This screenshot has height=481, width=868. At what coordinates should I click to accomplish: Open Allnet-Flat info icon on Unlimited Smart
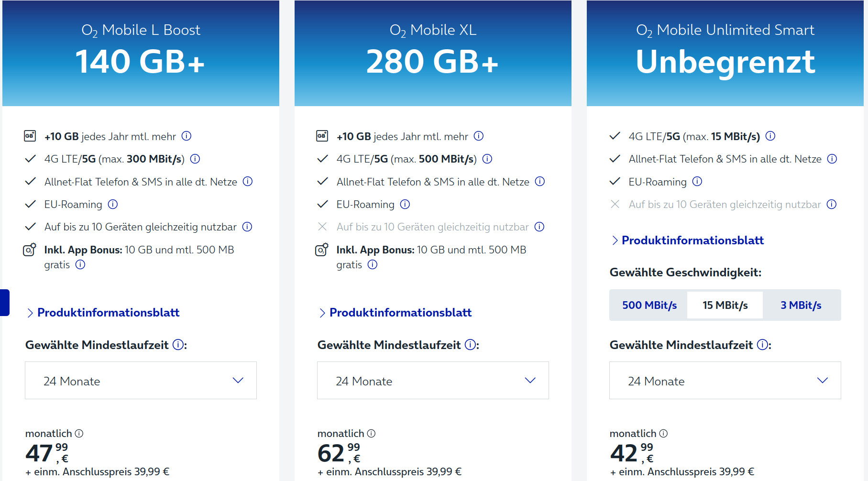833,159
